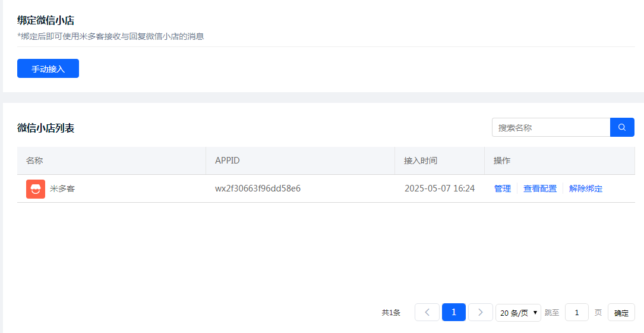Click the 微信小店列表 heading

click(x=46, y=128)
